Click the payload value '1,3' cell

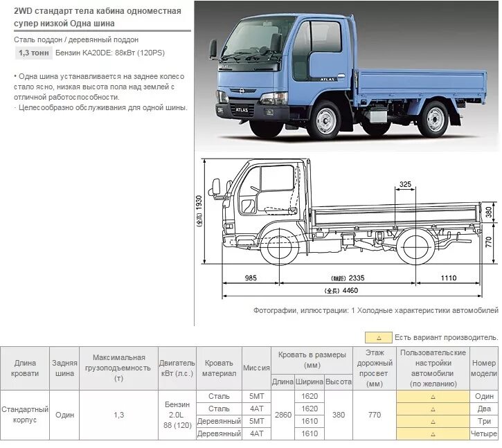(118, 415)
